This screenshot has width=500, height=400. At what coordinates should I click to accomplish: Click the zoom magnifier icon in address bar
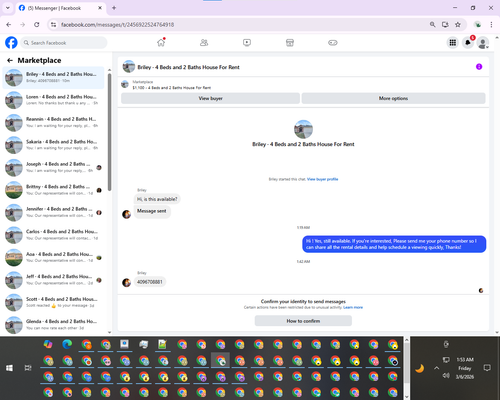click(432, 25)
